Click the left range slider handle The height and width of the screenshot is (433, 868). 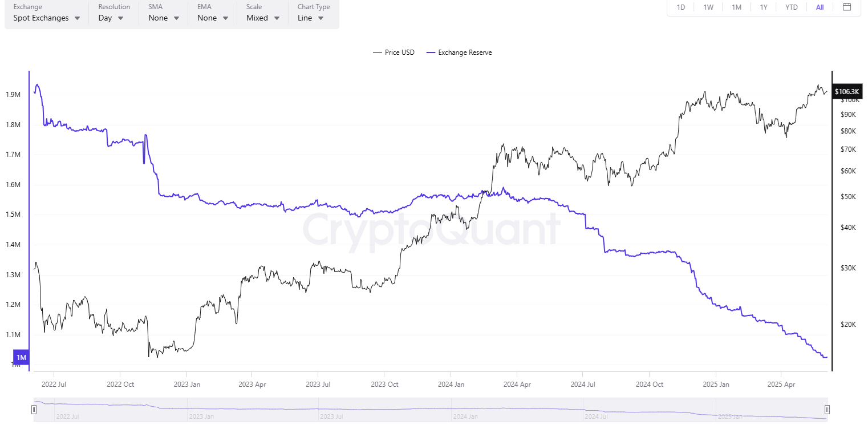[x=34, y=409]
